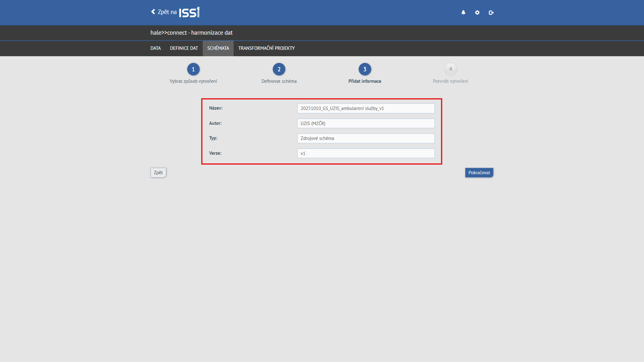Switch to the DATA tab
This screenshot has width=644, height=362.
(x=155, y=48)
